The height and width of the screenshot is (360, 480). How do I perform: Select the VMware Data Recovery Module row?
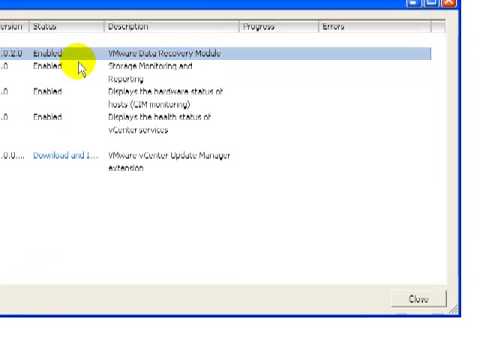215,54
